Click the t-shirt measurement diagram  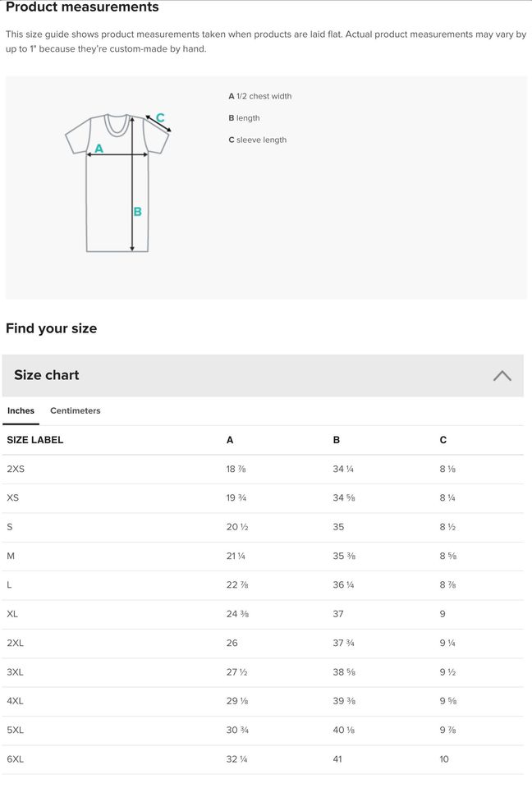pos(117,184)
